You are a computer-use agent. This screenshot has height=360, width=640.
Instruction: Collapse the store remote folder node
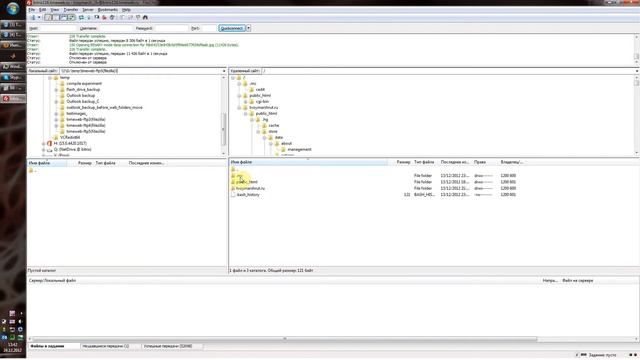coord(258,132)
